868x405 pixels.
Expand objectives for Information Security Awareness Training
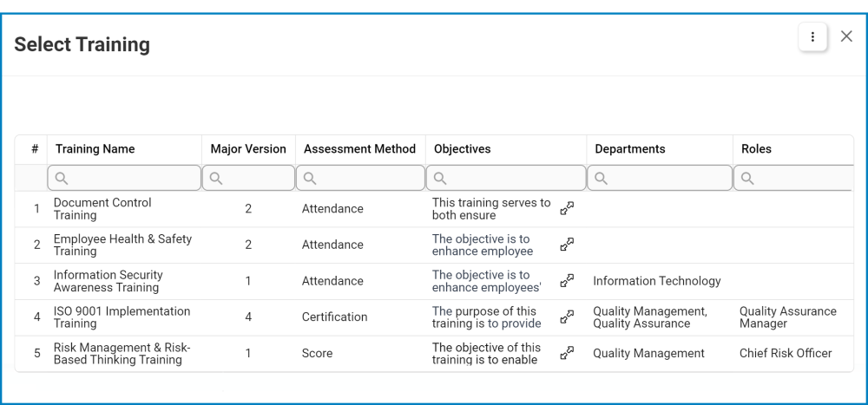[x=567, y=281]
